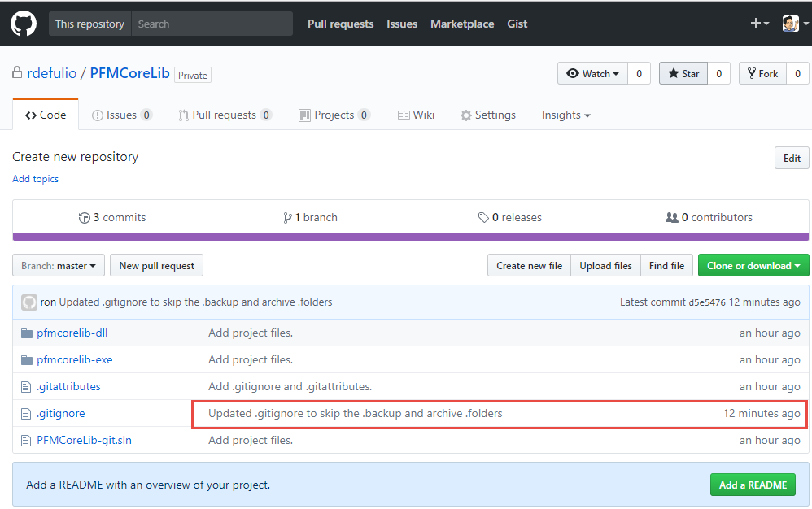This screenshot has height=509, width=812.
Task: Open the plus create-new menu
Action: (760, 24)
